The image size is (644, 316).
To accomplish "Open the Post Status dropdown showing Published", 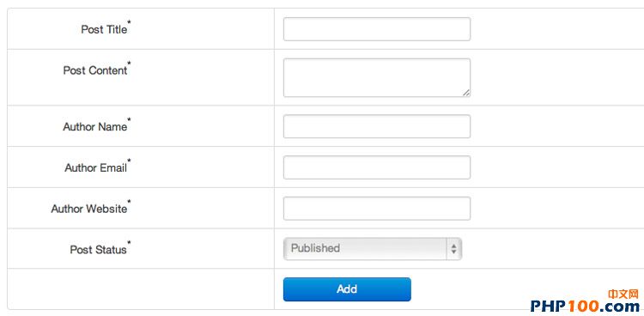I will [x=373, y=249].
